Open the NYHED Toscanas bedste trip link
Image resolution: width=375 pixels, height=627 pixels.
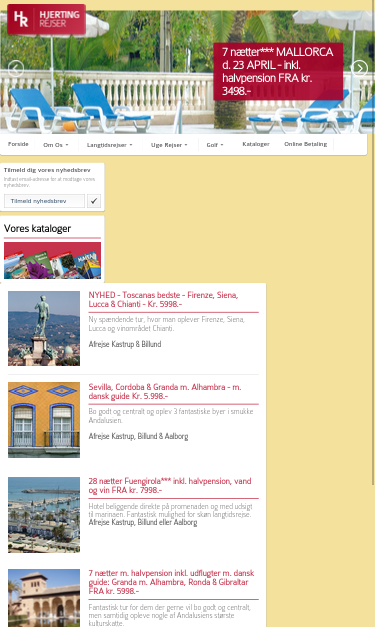[163, 300]
